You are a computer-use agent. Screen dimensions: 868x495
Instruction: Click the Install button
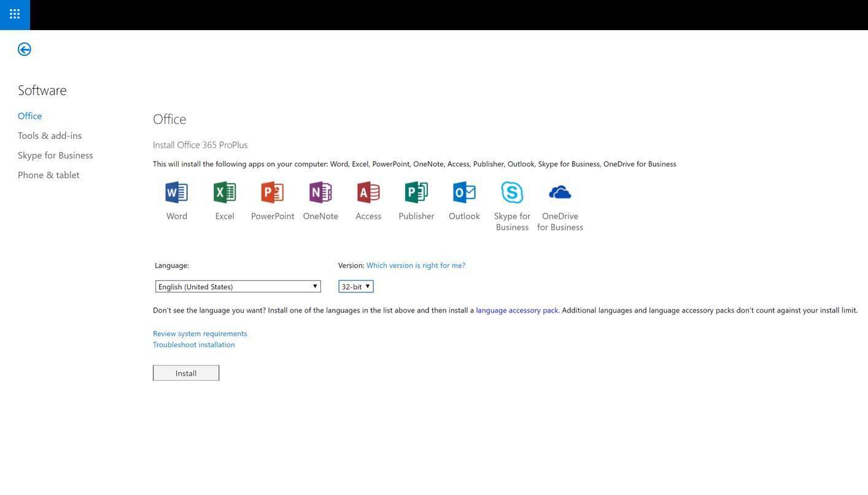[186, 372]
